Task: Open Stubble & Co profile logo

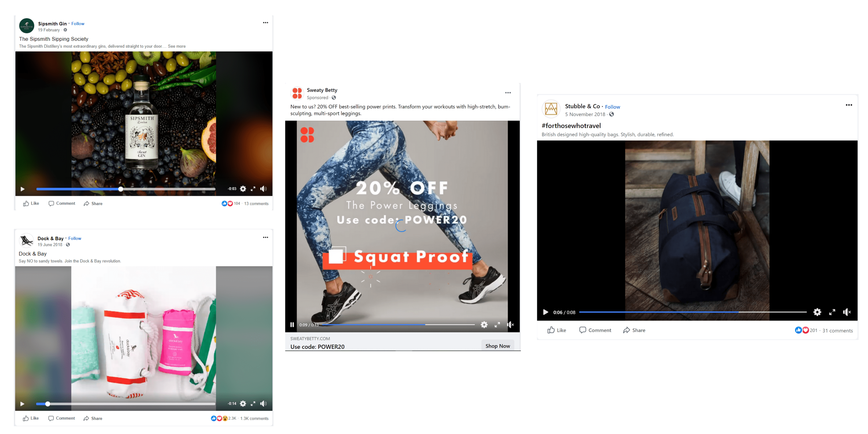Action: (551, 109)
